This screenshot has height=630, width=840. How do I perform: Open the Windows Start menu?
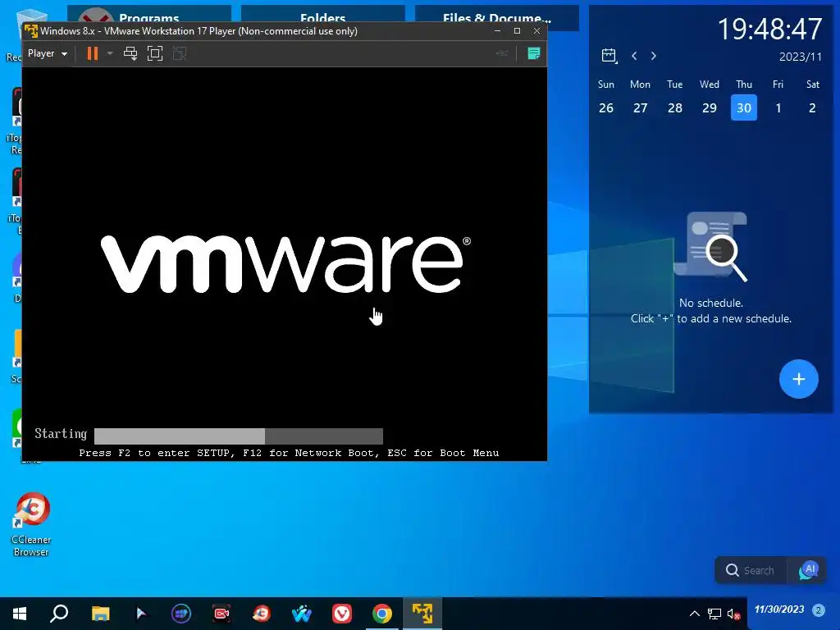click(20, 614)
